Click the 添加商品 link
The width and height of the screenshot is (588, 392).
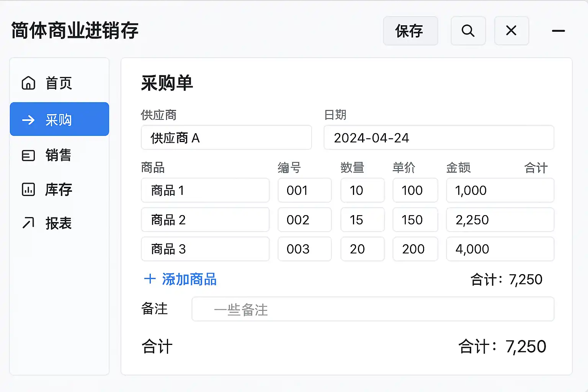(x=189, y=279)
